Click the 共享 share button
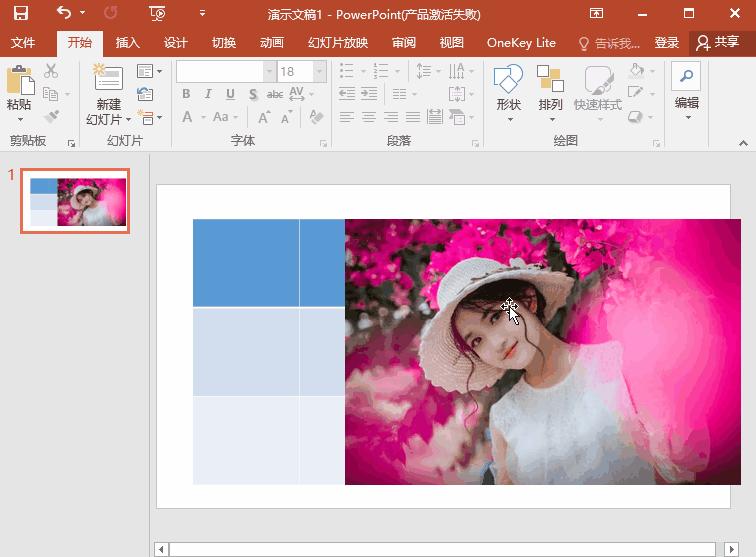This screenshot has height=557, width=756. click(x=718, y=43)
